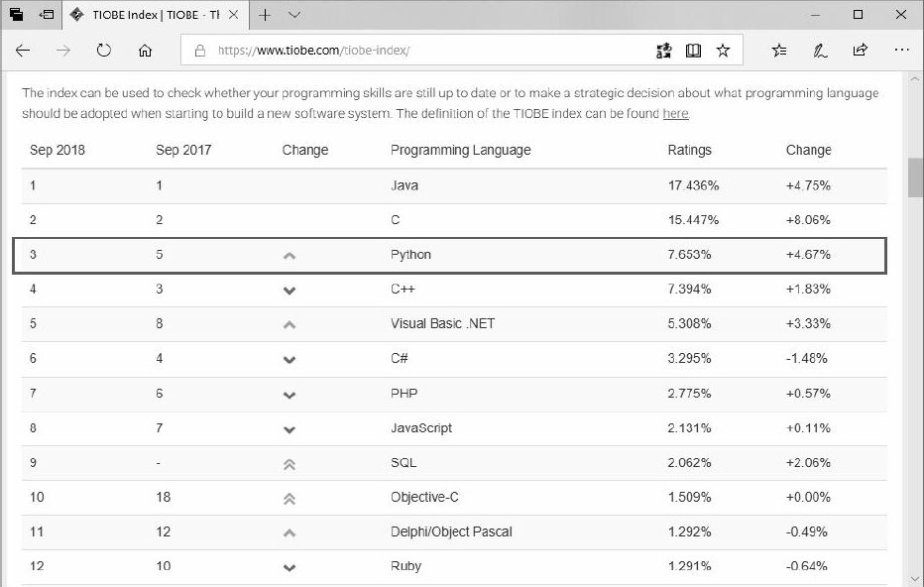Click the down arrow in C++ row
Image resolution: width=924 pixels, height=587 pixels.
click(289, 290)
